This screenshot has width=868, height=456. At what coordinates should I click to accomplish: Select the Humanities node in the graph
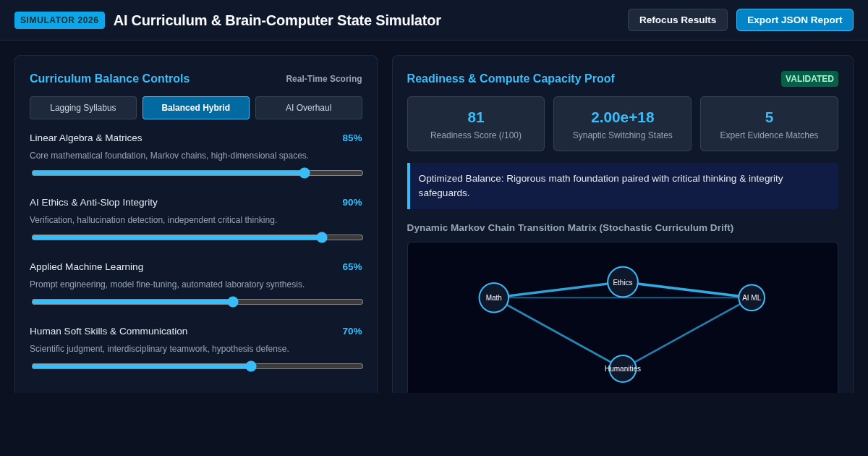coord(623,368)
